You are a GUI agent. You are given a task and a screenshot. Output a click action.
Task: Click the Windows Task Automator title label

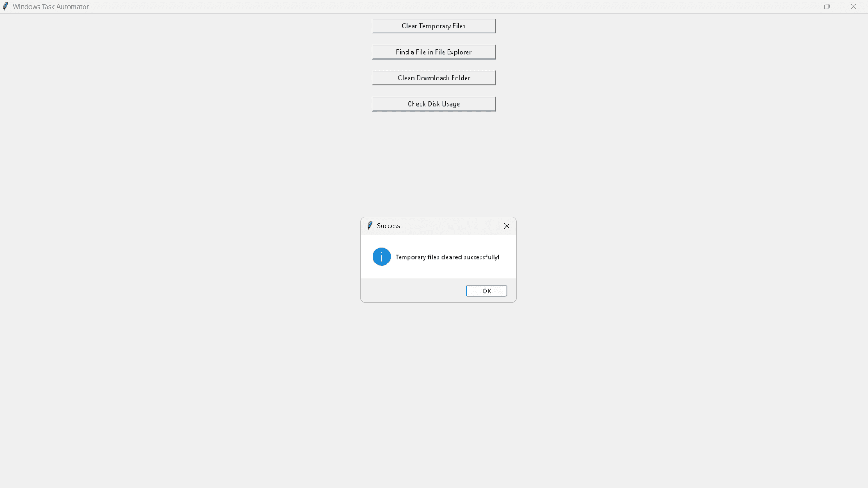(50, 6)
